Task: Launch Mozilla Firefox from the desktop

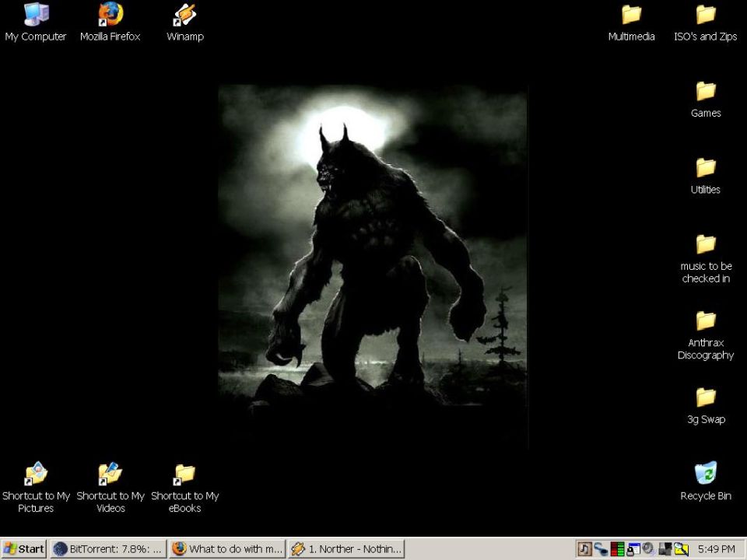Action: (x=110, y=23)
